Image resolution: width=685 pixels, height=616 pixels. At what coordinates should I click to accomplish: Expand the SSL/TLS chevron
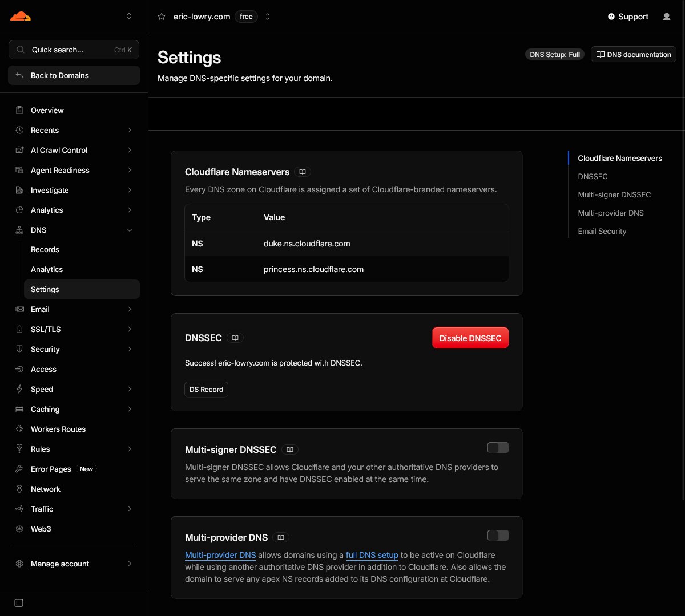click(x=130, y=329)
